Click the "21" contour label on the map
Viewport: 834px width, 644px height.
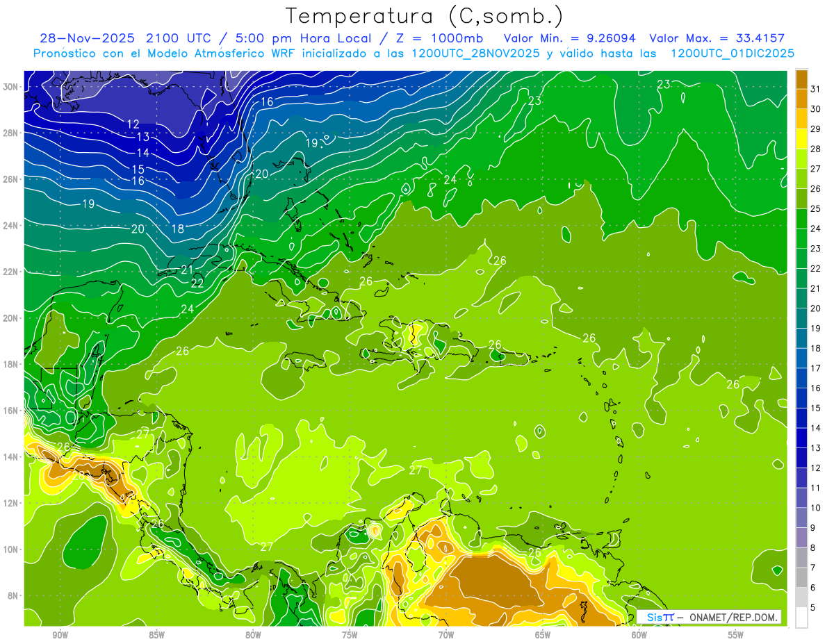[x=187, y=270]
